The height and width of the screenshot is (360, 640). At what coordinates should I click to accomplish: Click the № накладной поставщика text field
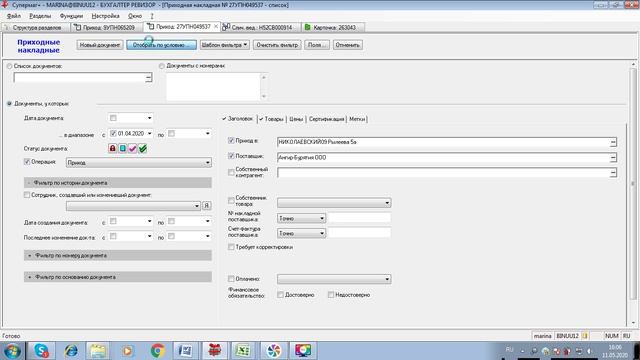click(359, 218)
